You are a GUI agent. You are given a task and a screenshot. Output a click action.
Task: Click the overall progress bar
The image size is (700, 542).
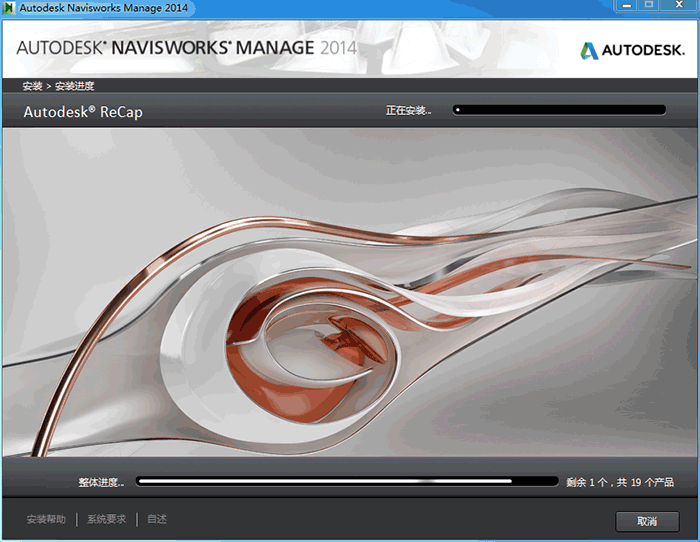point(347,481)
